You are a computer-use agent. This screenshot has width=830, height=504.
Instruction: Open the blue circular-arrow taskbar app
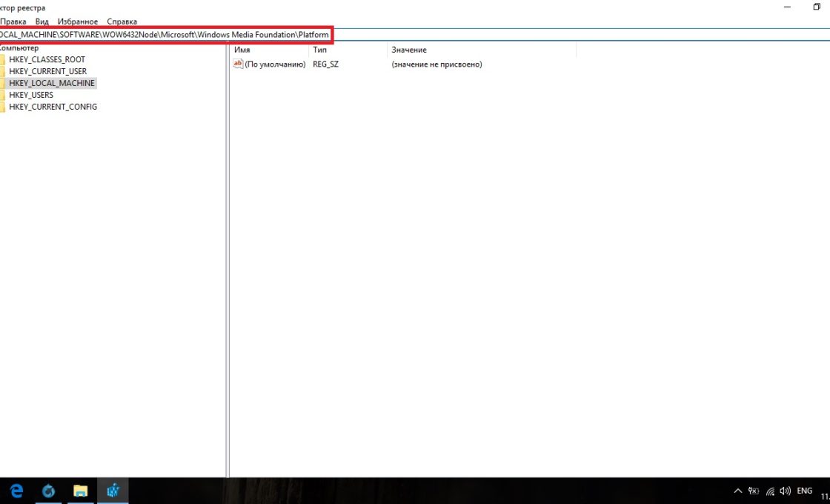[48, 491]
